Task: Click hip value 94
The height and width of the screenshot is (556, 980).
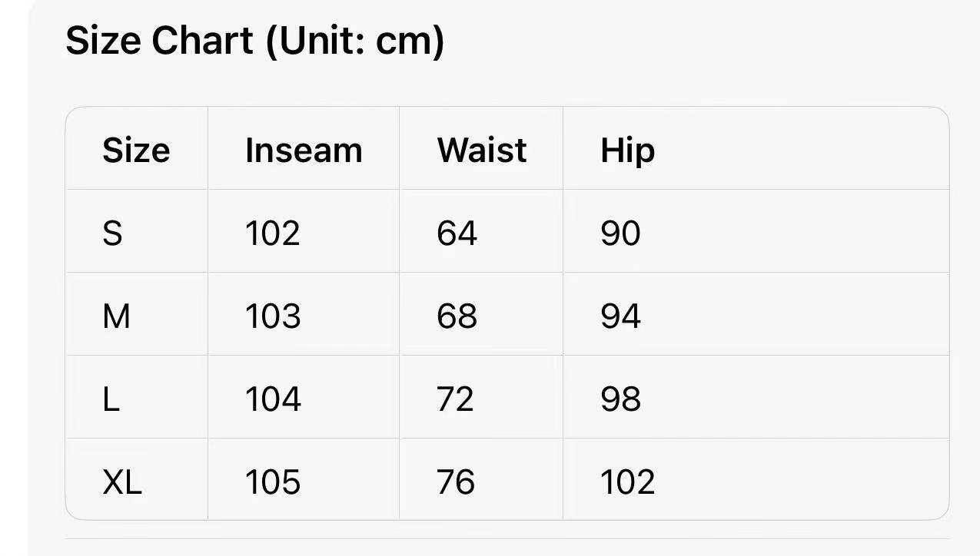Action: (620, 316)
